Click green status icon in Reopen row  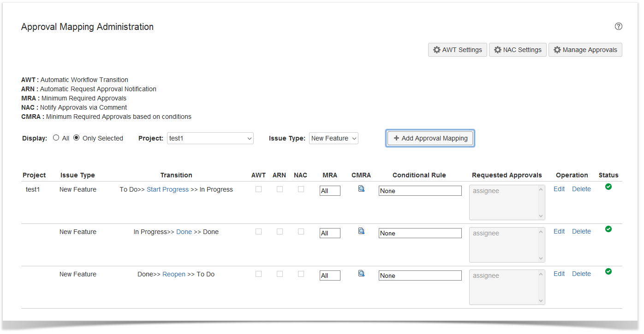(x=608, y=271)
